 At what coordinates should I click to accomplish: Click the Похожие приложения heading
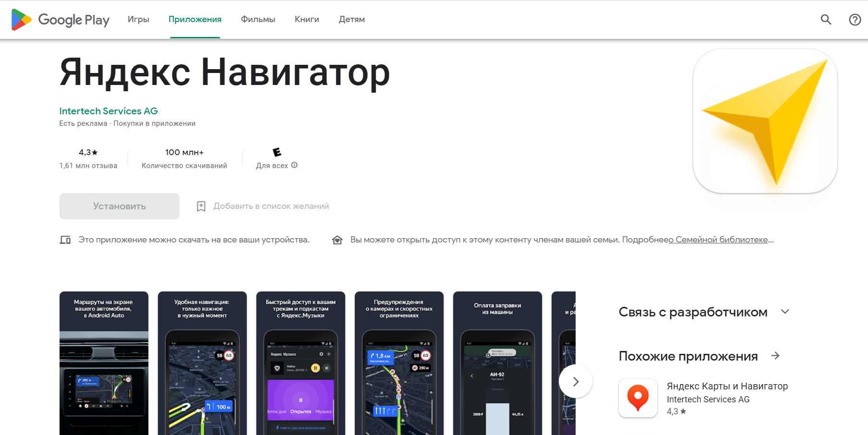coord(688,356)
